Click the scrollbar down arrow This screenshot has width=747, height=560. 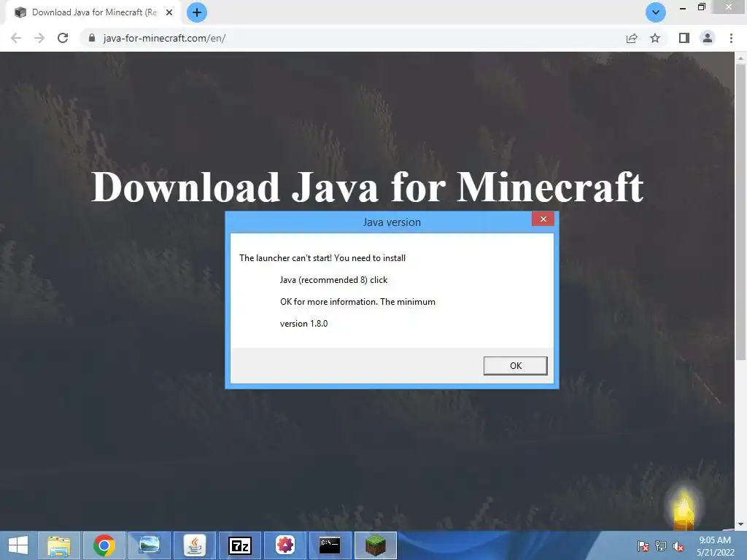pos(740,524)
